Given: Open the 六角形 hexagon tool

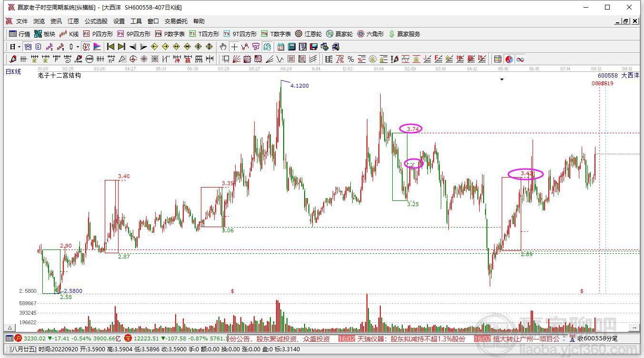Looking at the screenshot, I should click(370, 34).
